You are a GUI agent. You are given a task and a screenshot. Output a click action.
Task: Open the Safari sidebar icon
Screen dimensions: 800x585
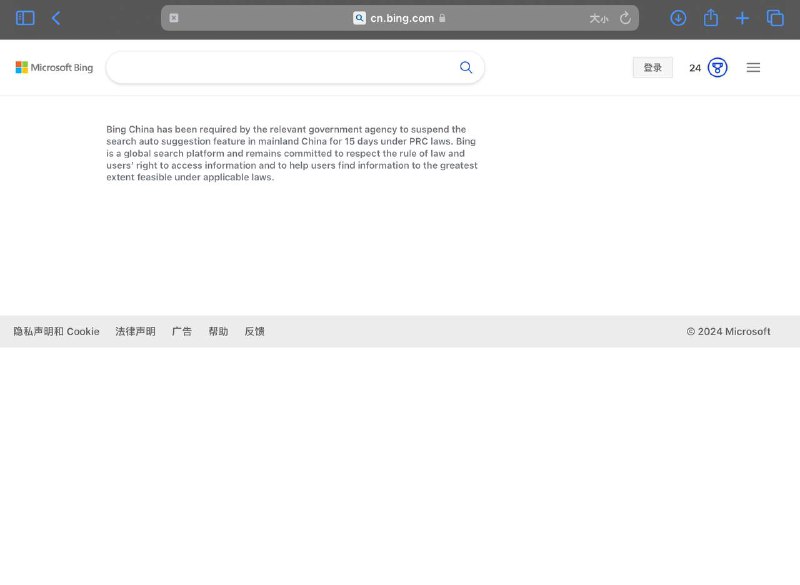click(24, 18)
